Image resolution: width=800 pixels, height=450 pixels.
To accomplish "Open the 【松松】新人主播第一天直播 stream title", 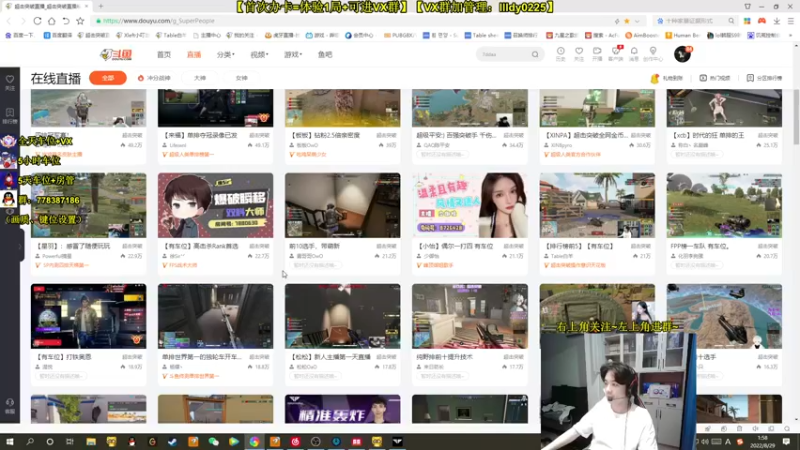I will [331, 357].
